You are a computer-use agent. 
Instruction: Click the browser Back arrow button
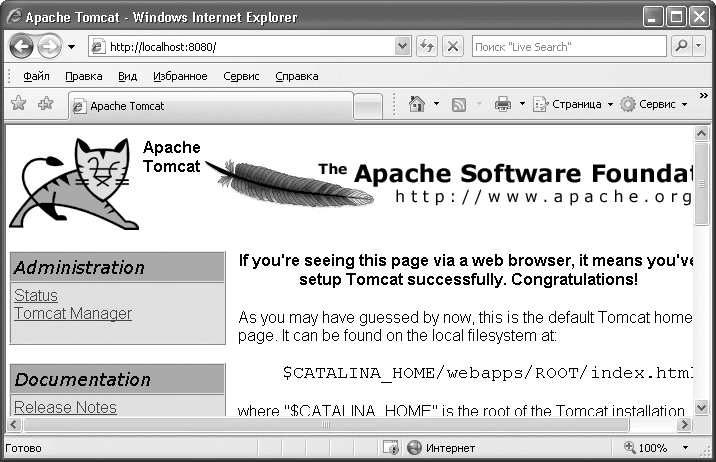pyautogui.click(x=22, y=47)
